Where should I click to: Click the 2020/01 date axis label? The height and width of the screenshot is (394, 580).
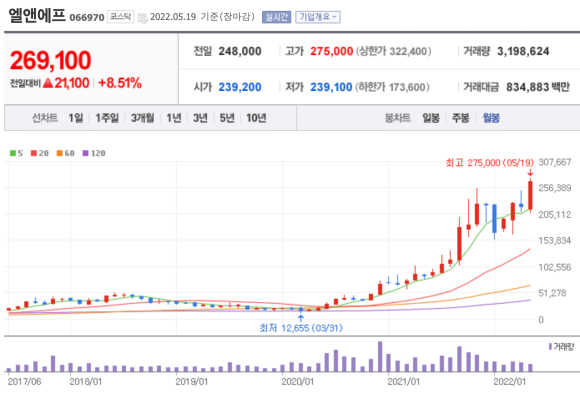(x=297, y=382)
